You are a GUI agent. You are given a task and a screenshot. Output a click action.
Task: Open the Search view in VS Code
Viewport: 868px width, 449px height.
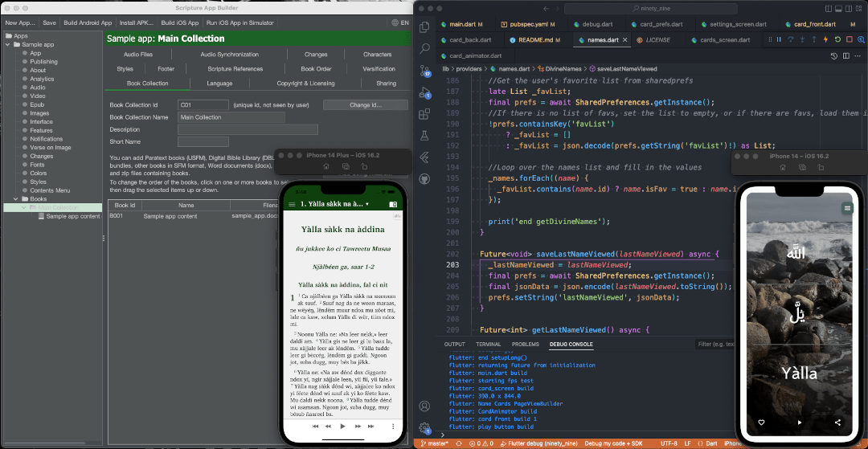pos(424,49)
